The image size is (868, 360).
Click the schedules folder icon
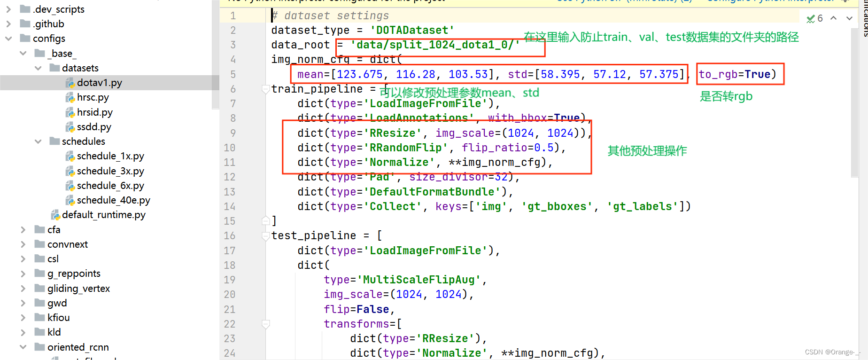tap(54, 141)
